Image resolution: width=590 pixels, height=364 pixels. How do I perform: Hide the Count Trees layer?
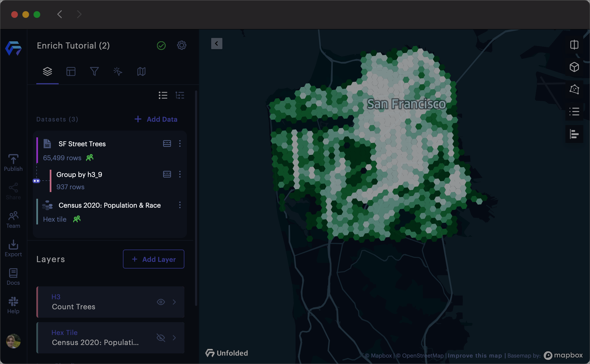coord(161,302)
